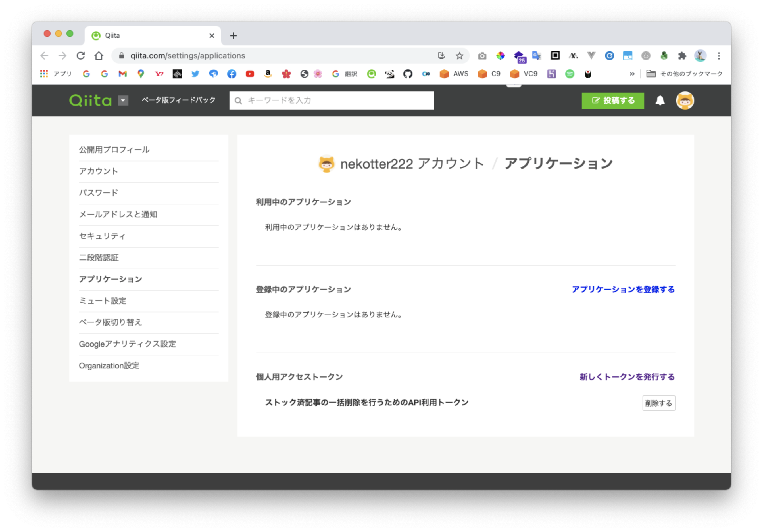This screenshot has width=763, height=532.
Task: Open Chrome's three-dot menu
Action: pyautogui.click(x=719, y=55)
